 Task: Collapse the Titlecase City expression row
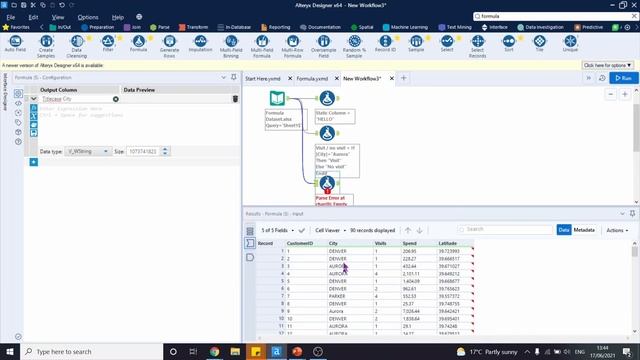[x=33, y=99]
